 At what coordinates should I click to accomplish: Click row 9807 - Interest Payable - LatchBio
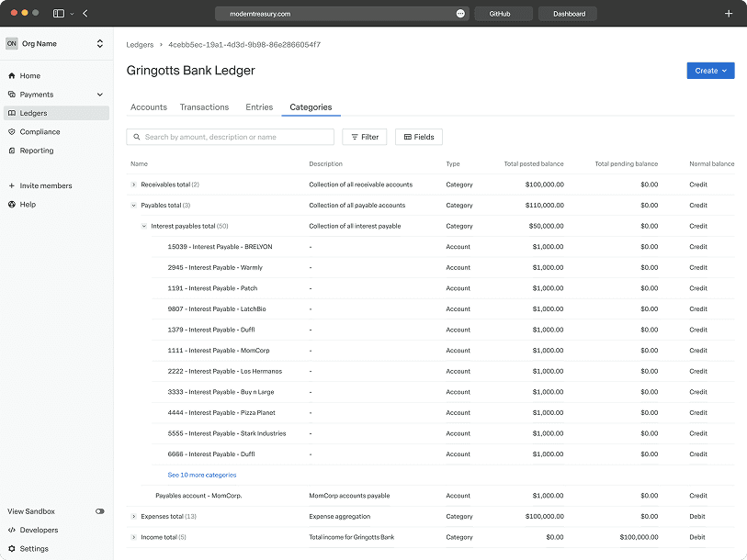click(443, 309)
